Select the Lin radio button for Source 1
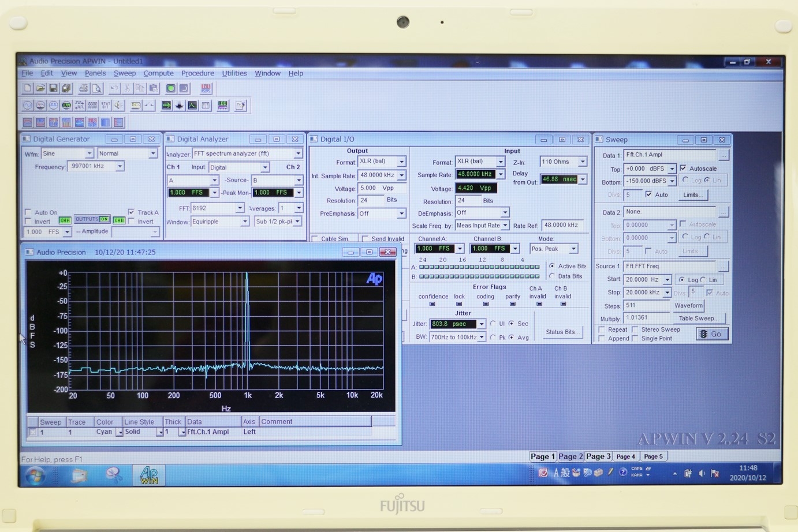 coord(703,280)
